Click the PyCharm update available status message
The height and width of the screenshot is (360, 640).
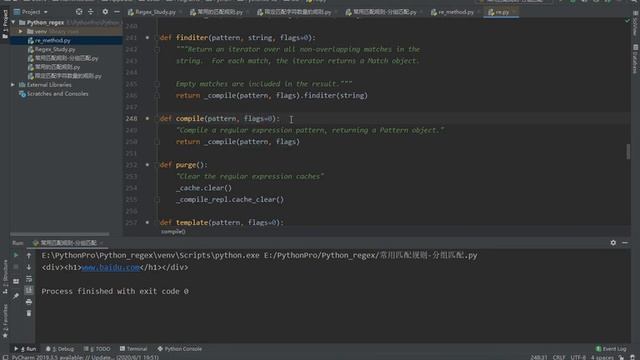(85, 358)
